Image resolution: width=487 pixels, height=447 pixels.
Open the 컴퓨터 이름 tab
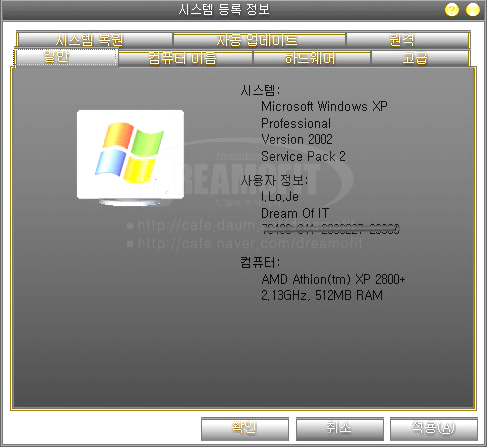(185, 59)
